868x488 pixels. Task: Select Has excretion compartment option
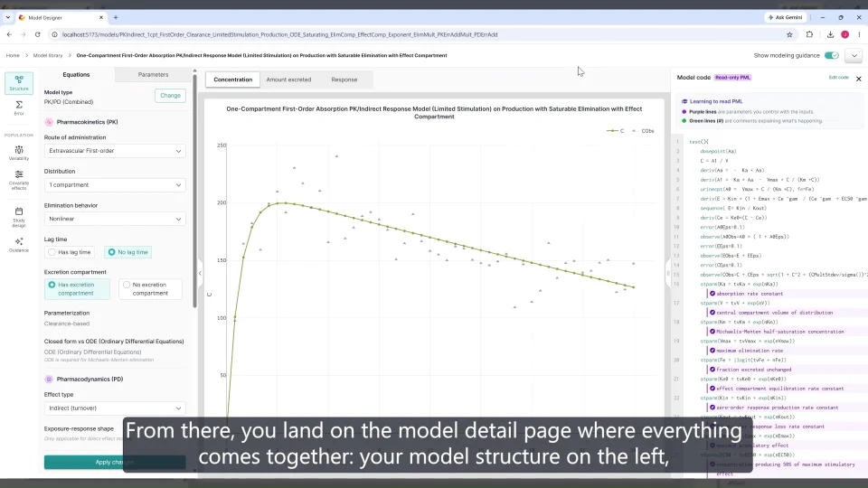[x=77, y=289]
